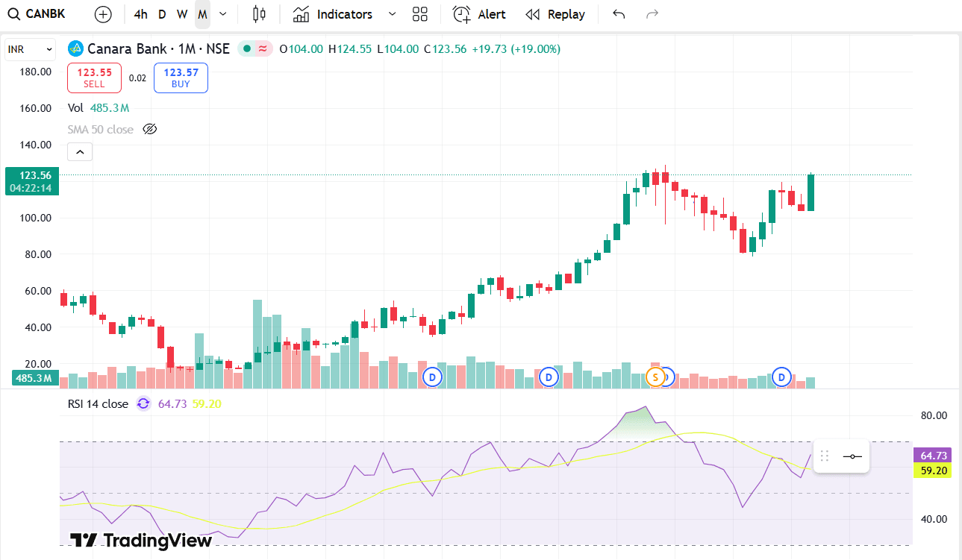Click the middle dividend D marker
Viewport: 962px width, 560px height.
(549, 377)
